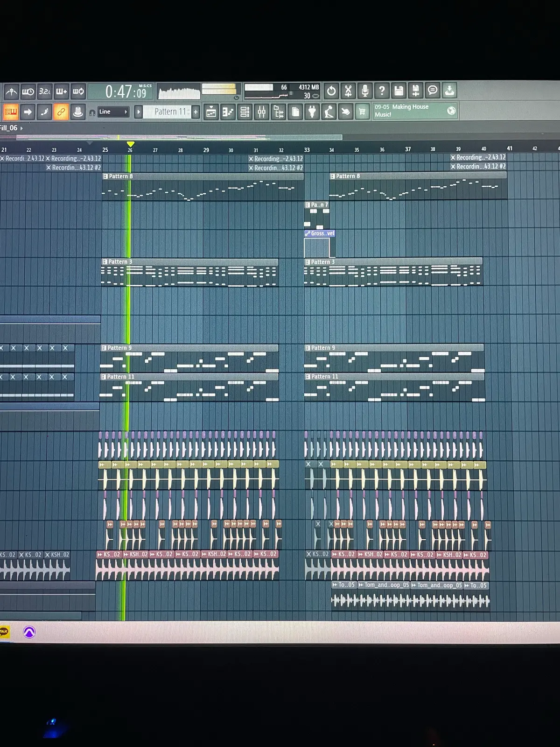Image resolution: width=560 pixels, height=747 pixels.
Task: Open the tempo tapper icon
Action: point(329,112)
